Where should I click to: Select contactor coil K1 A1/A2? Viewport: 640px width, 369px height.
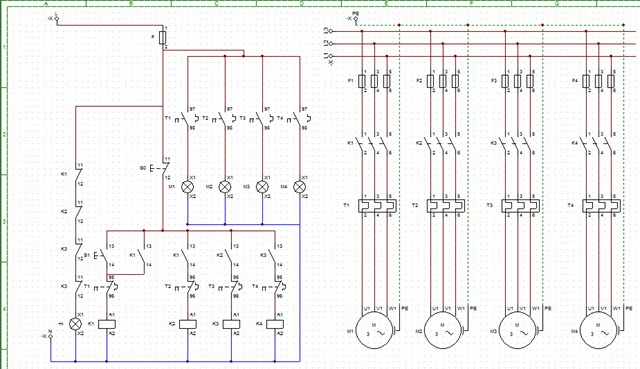coord(107,324)
